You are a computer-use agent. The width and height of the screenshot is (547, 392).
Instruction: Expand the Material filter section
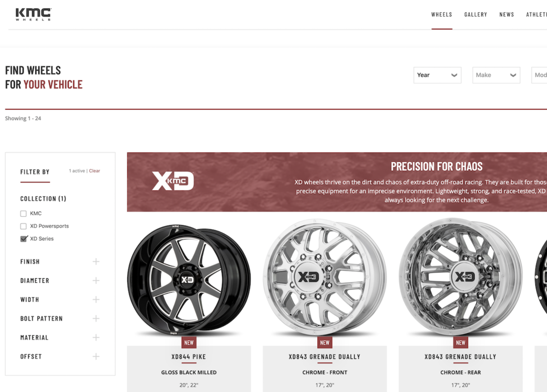(59, 338)
